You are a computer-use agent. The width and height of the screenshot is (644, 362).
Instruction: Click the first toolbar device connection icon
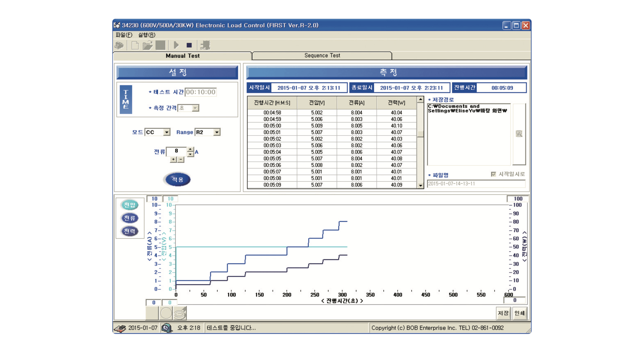119,45
